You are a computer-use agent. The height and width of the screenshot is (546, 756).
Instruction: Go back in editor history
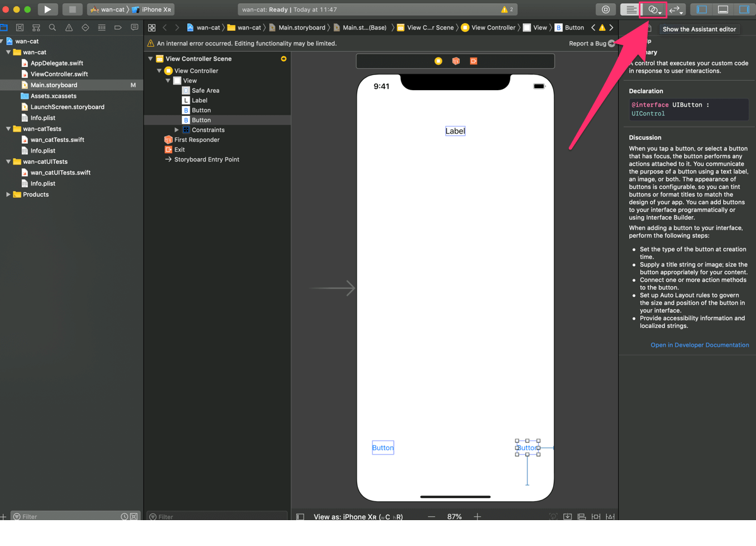click(165, 28)
